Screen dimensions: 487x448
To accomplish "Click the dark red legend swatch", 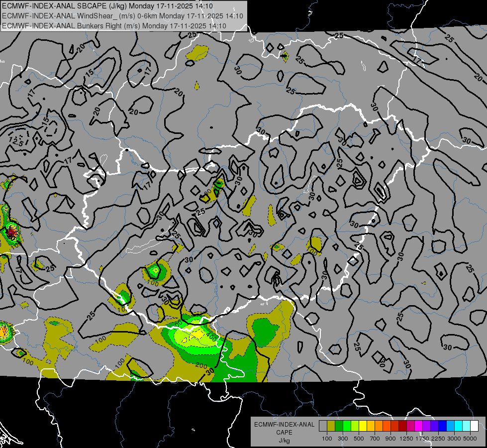I will [402, 426].
